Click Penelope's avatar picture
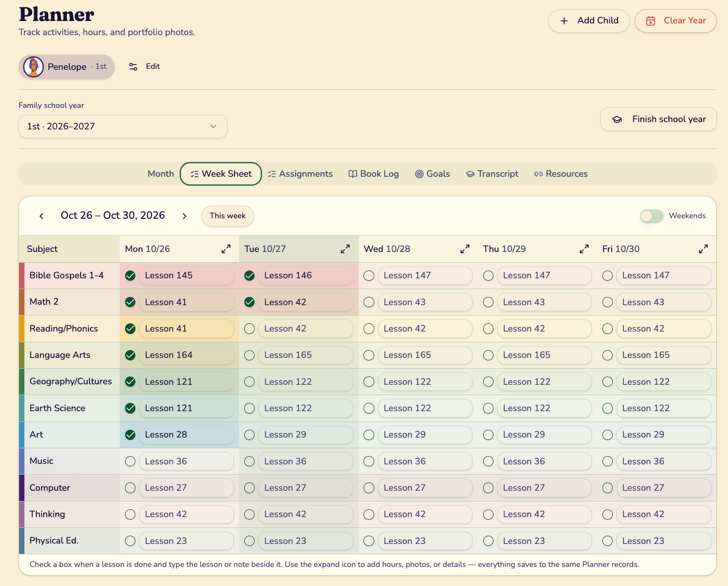The width and height of the screenshot is (728, 586). click(33, 67)
